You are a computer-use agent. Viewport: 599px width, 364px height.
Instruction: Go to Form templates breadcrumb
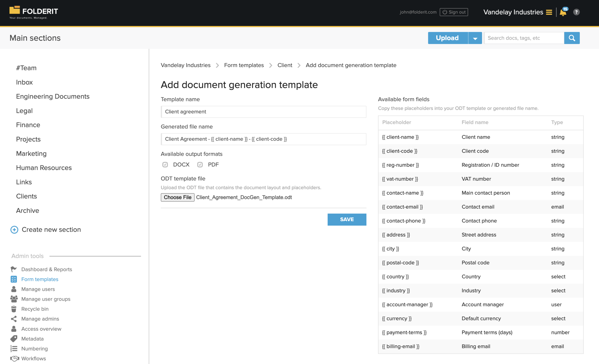(x=244, y=65)
